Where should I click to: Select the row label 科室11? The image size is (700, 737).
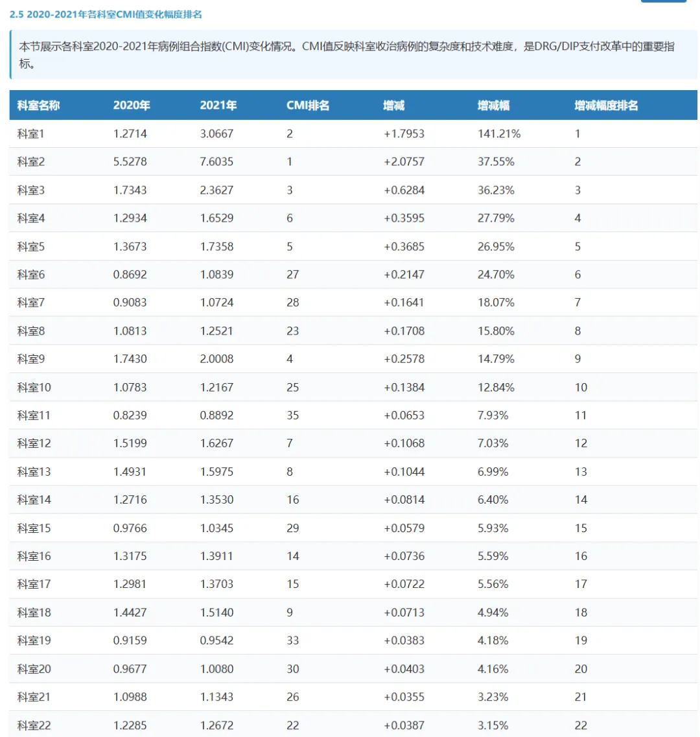[x=34, y=415]
